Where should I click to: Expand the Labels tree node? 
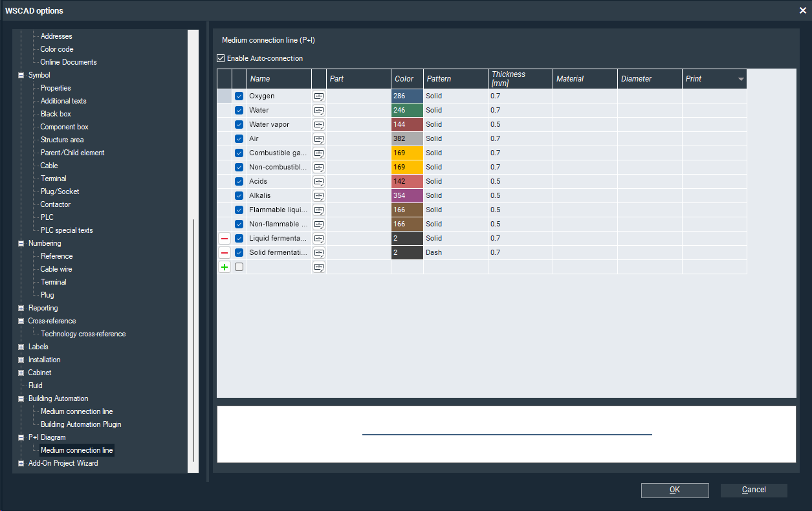click(21, 347)
